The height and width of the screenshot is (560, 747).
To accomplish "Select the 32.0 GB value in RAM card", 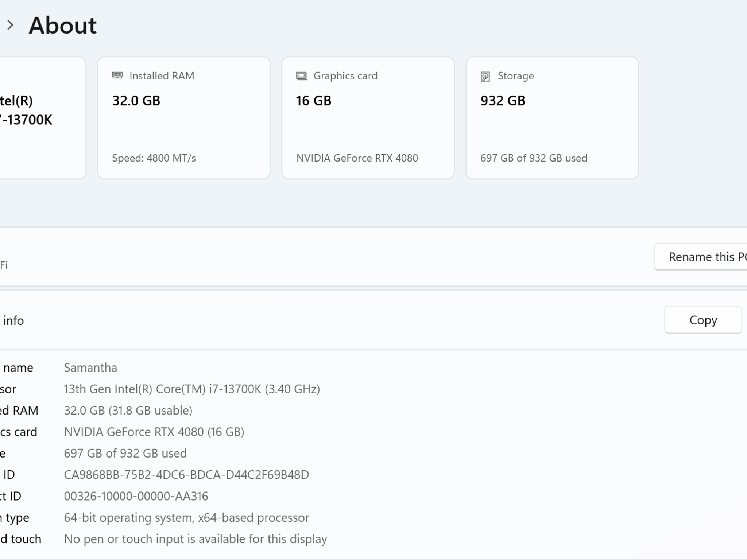I will (x=136, y=101).
